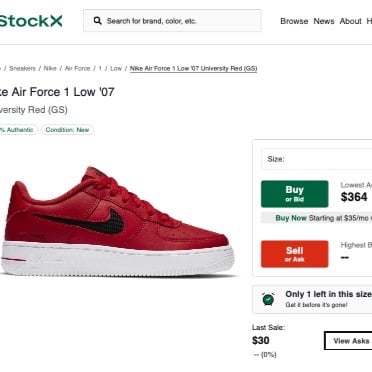
Task: Open Nike Air Force 1 Low '07 University Red breadcrumb
Action: [193, 68]
